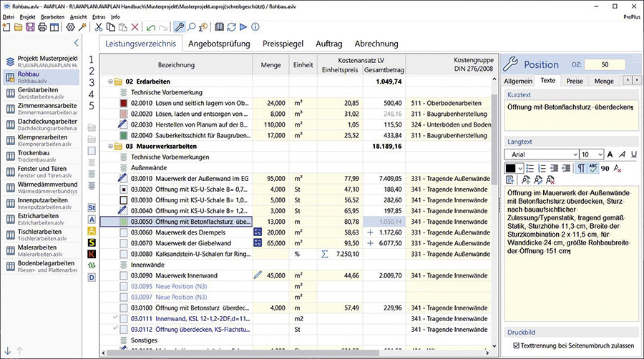Save with the purple floppy disk icon

click(x=30, y=27)
